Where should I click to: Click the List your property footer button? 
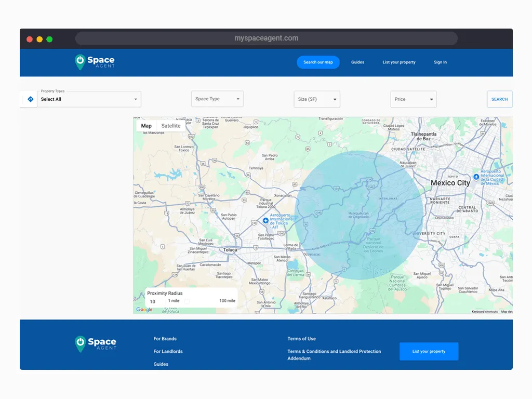click(429, 351)
